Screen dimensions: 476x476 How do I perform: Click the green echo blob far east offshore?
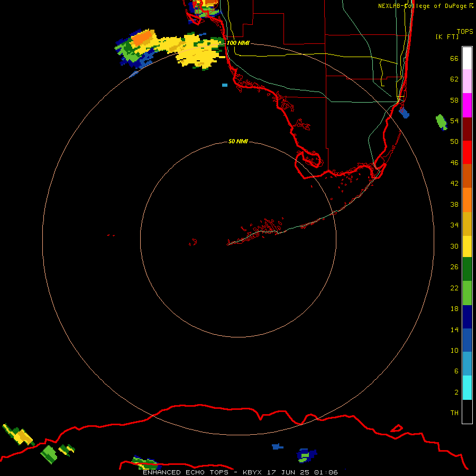(442, 122)
